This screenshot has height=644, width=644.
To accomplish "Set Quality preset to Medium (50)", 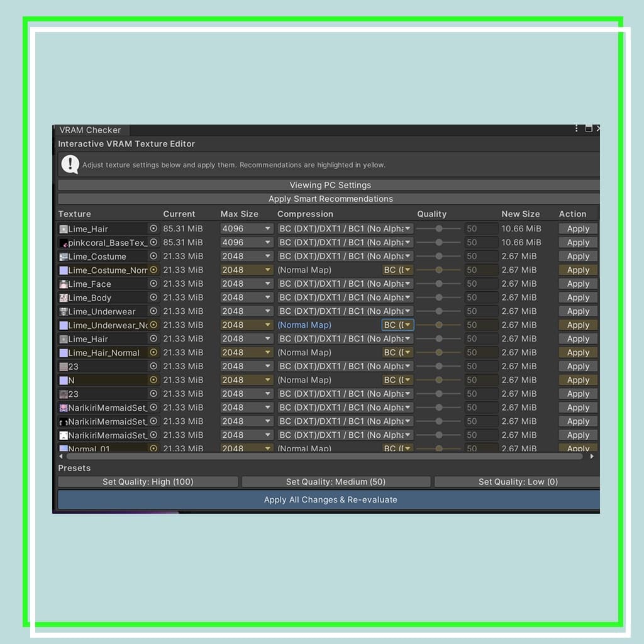I will pyautogui.click(x=336, y=482).
